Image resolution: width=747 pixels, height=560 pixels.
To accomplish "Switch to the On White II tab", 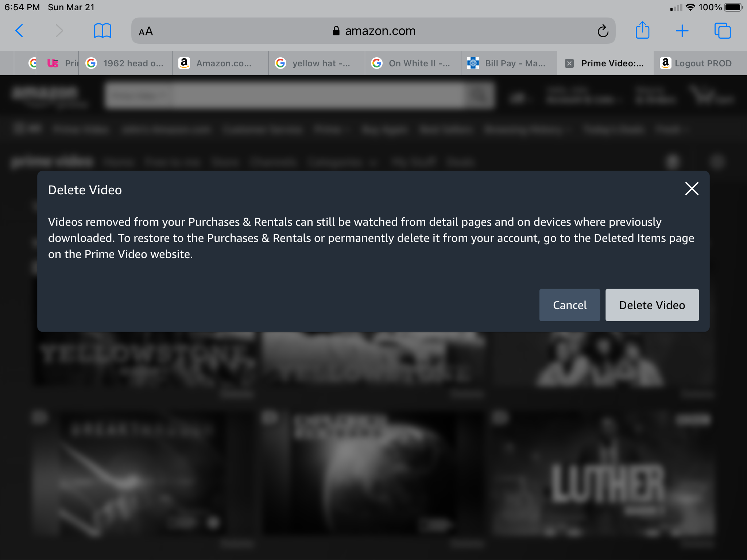I will point(412,63).
